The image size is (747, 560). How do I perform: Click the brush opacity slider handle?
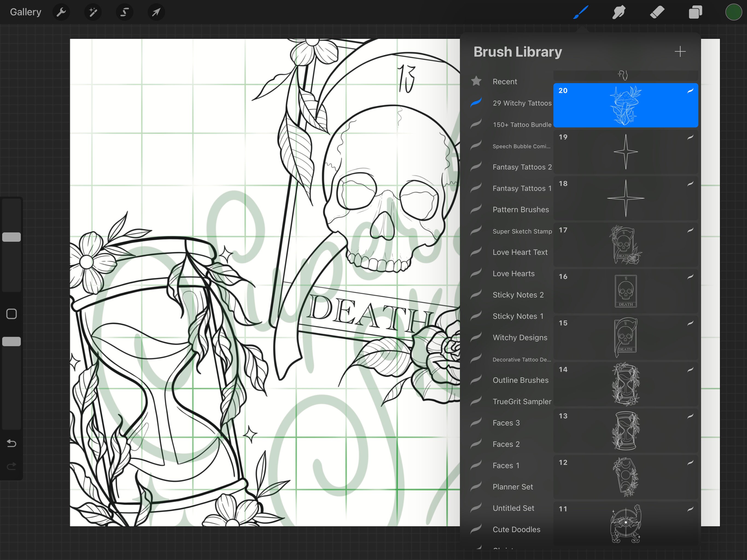click(x=11, y=342)
